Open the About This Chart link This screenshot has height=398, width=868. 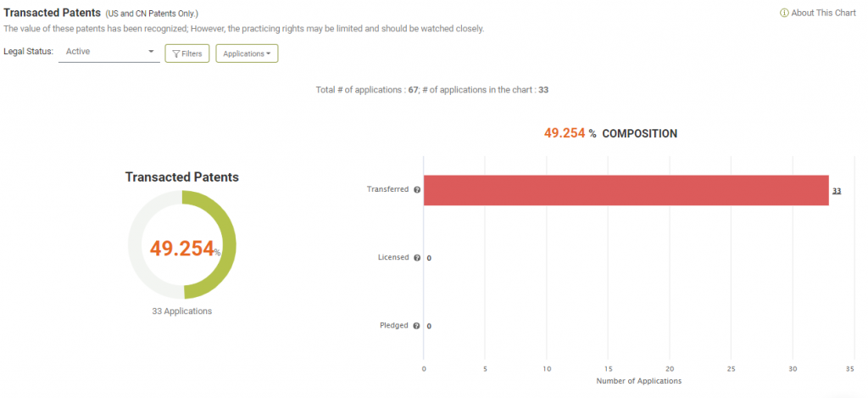pos(818,14)
